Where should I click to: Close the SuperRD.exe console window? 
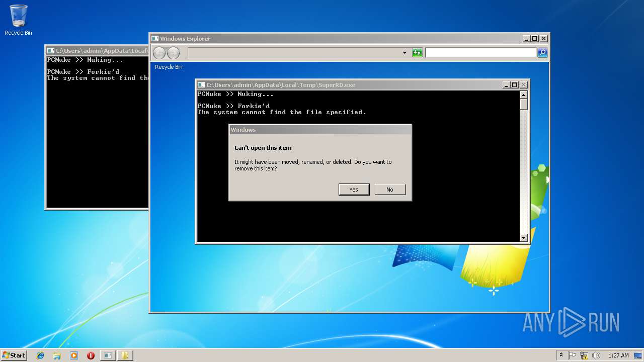(x=524, y=85)
